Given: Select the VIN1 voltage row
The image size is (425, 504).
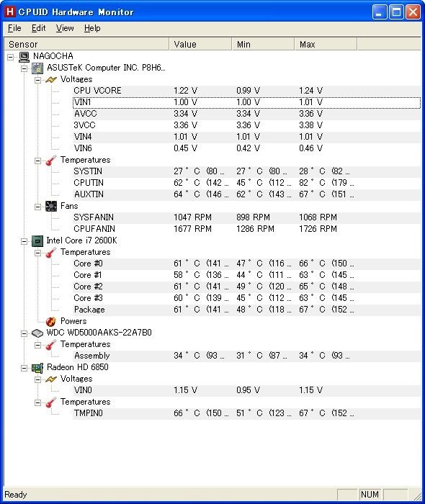Looking at the screenshot, I should pyautogui.click(x=247, y=102).
